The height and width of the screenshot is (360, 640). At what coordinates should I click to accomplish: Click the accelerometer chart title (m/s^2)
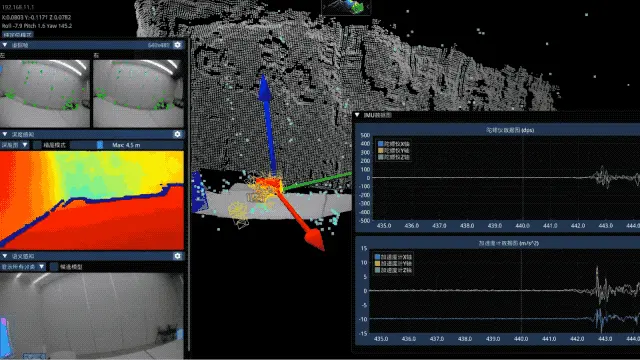point(509,243)
